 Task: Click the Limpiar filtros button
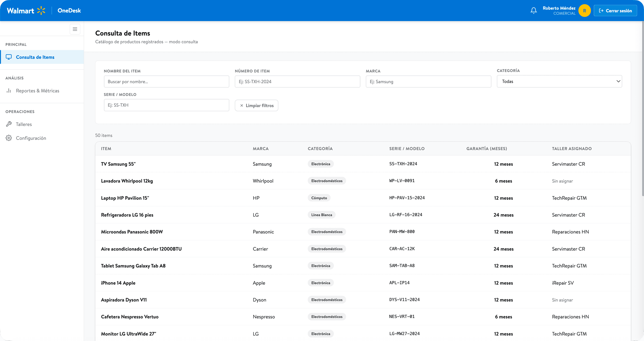(256, 105)
